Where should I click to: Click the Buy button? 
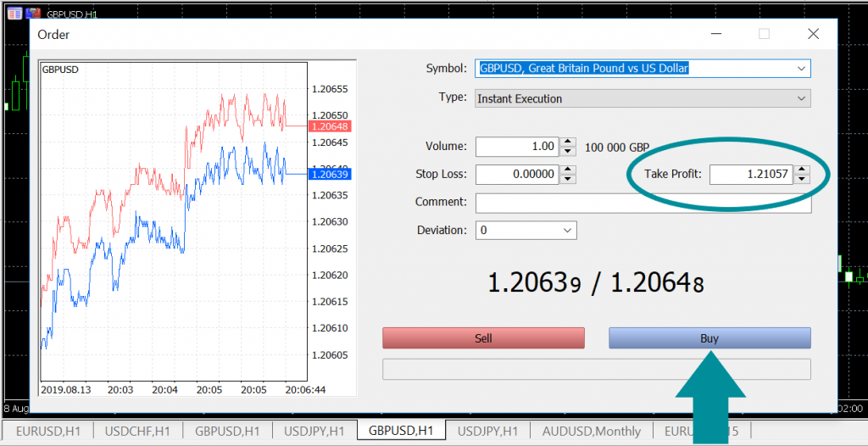709,338
